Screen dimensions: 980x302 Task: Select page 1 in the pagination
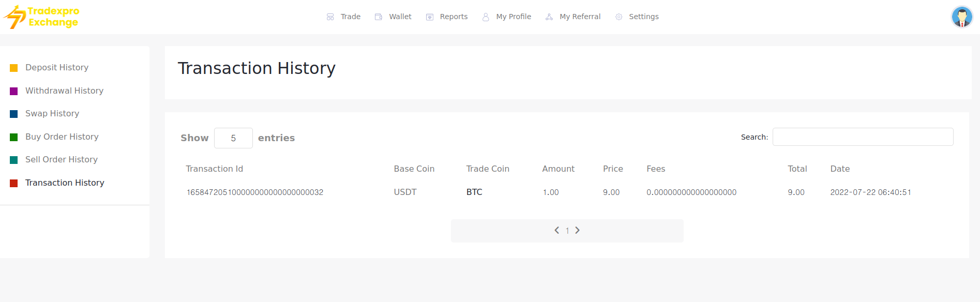click(567, 231)
